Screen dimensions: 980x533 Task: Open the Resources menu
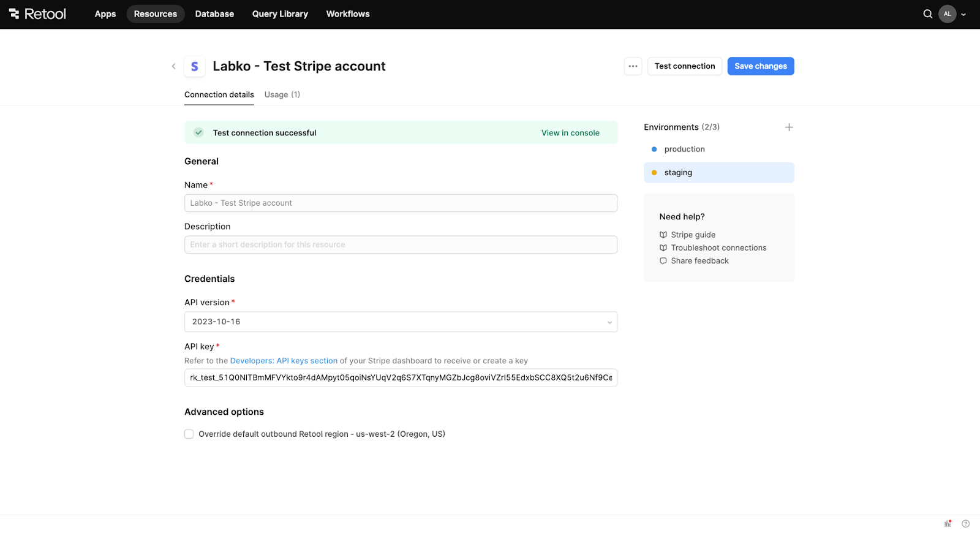[x=156, y=14]
